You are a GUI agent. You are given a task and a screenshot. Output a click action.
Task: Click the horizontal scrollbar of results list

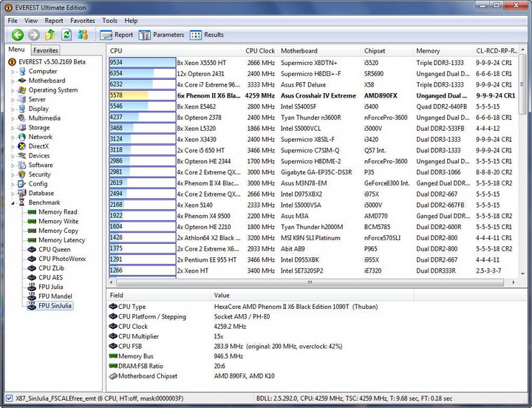click(x=310, y=282)
